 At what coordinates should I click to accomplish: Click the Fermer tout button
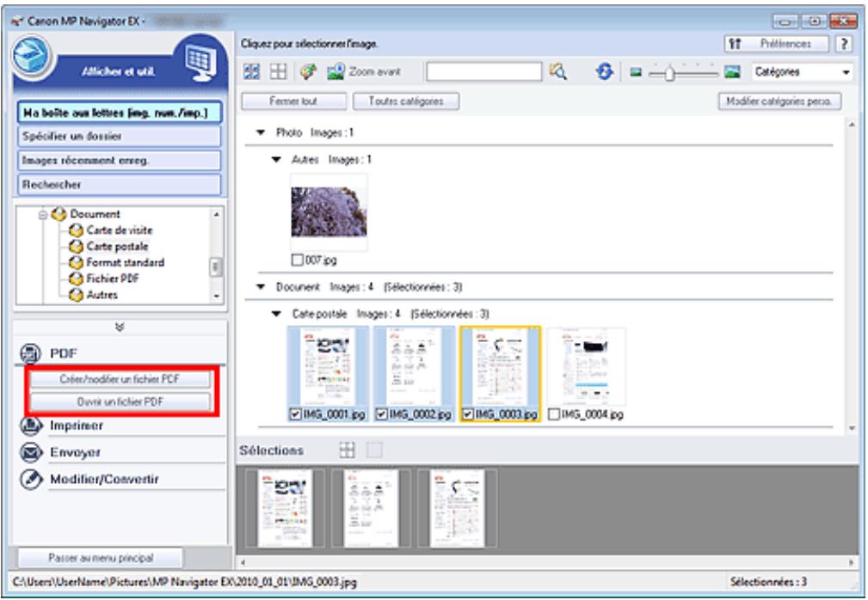[x=293, y=101]
